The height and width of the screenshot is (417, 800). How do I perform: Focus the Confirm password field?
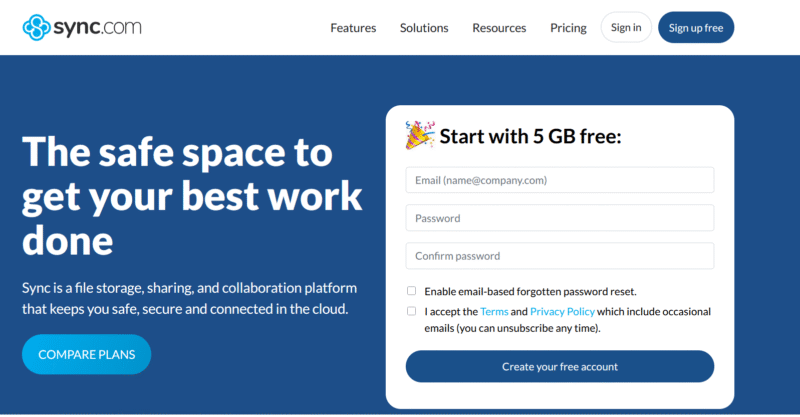pos(560,256)
